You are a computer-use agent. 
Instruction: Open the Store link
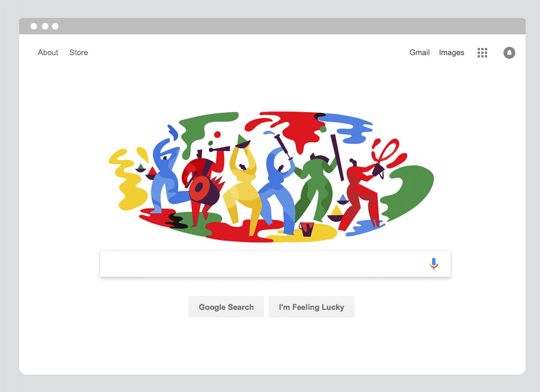pos(79,52)
